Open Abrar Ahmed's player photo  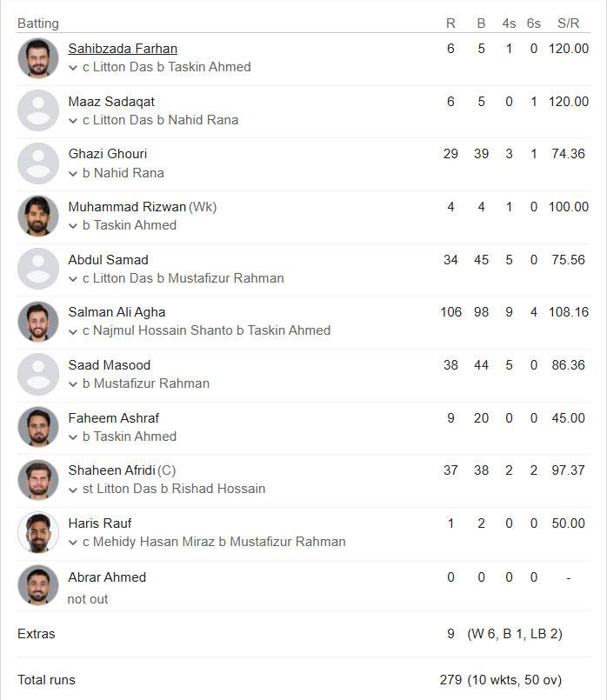38,585
